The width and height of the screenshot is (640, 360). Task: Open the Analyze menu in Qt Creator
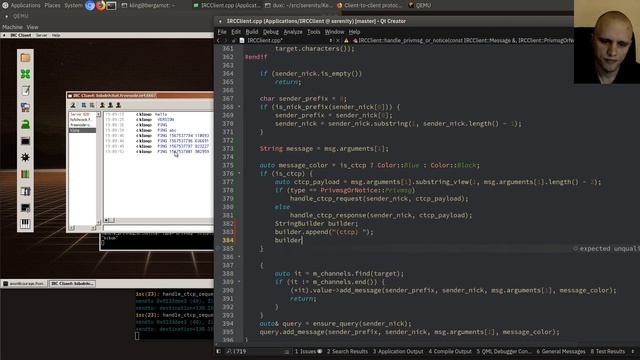pyautogui.click(x=293, y=32)
